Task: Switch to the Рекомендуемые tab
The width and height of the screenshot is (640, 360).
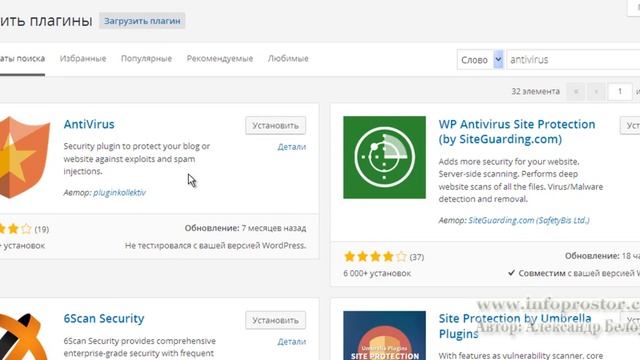Action: click(220, 58)
